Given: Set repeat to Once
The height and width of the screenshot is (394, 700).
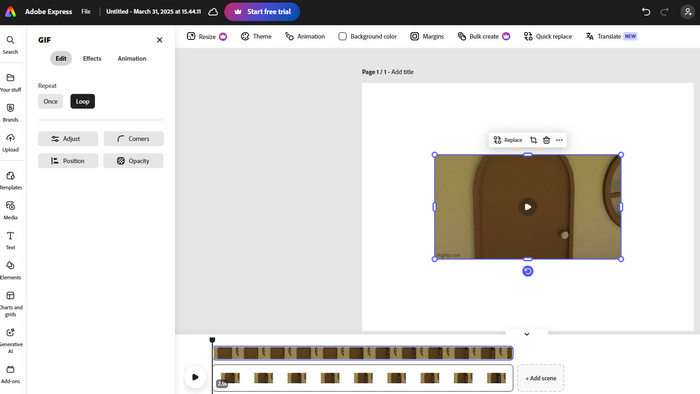Looking at the screenshot, I should tap(50, 101).
